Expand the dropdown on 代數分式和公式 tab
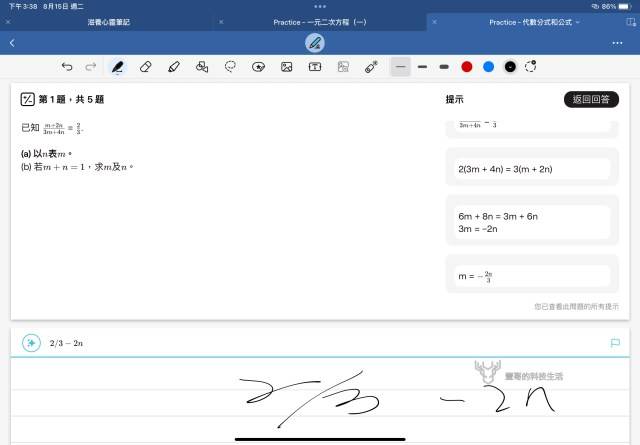Image resolution: width=640 pixels, height=445 pixels. [578, 22]
